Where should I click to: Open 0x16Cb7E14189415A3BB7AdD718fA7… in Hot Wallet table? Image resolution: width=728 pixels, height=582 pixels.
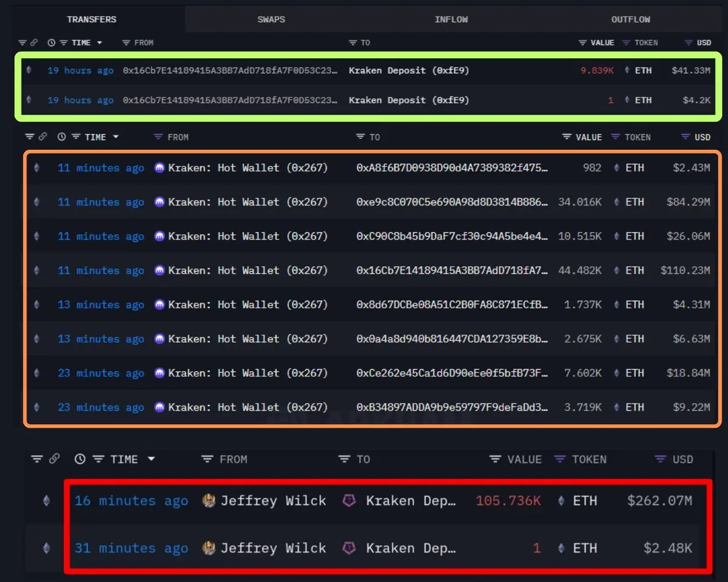(x=452, y=270)
